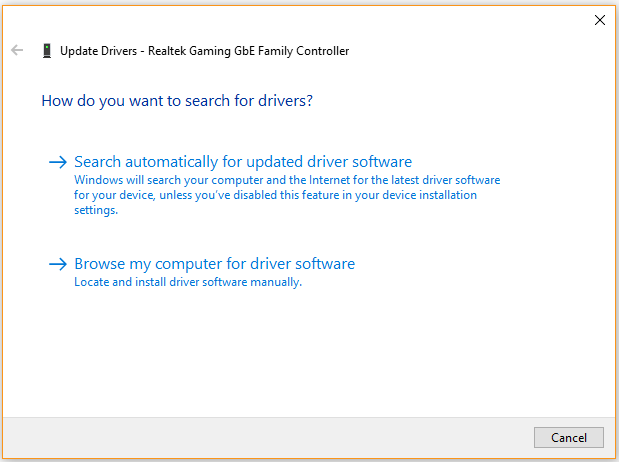This screenshot has width=619, height=462.
Task: Choose Browse my computer for driver software
Action: 214,264
